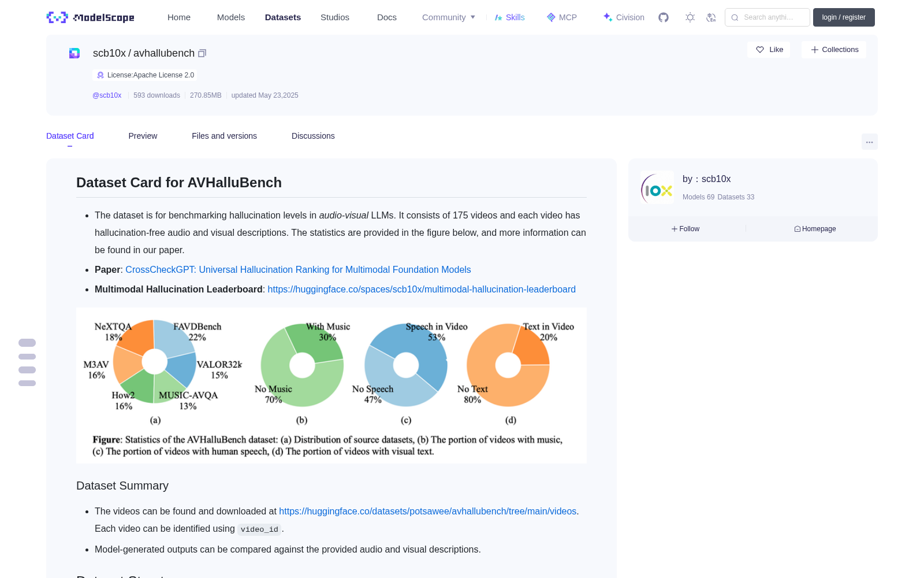
Task: Focus the Search anything field
Action: [x=767, y=17]
